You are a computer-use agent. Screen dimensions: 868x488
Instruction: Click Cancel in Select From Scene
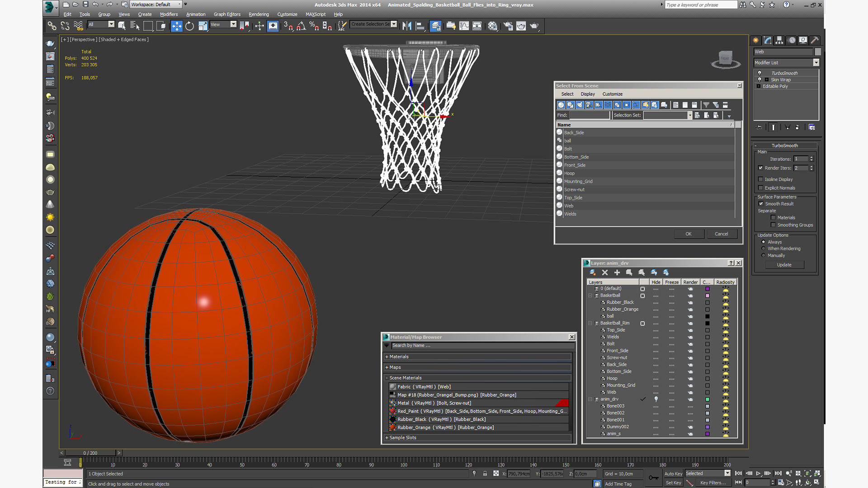point(721,234)
